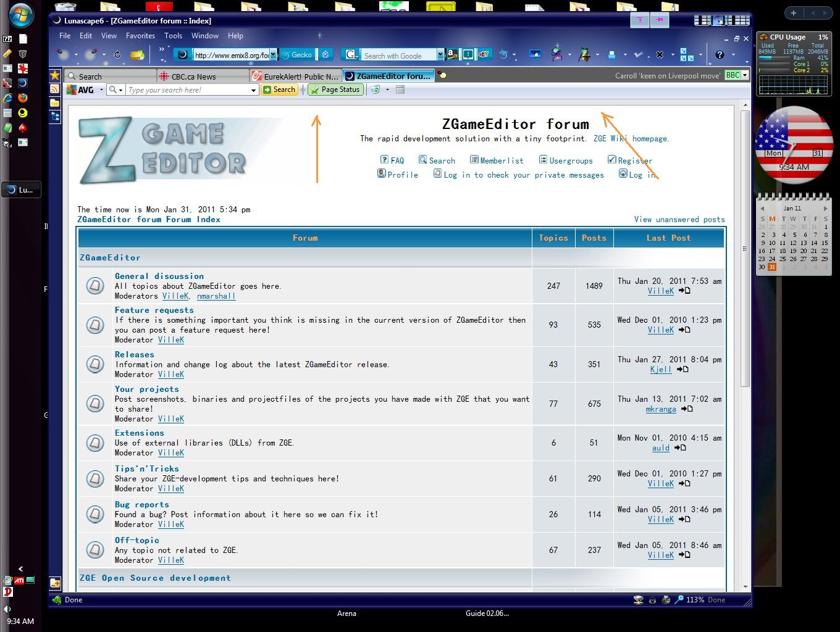Expand the AVG logo dropdown arrow
This screenshot has width=840, height=632.
click(101, 90)
